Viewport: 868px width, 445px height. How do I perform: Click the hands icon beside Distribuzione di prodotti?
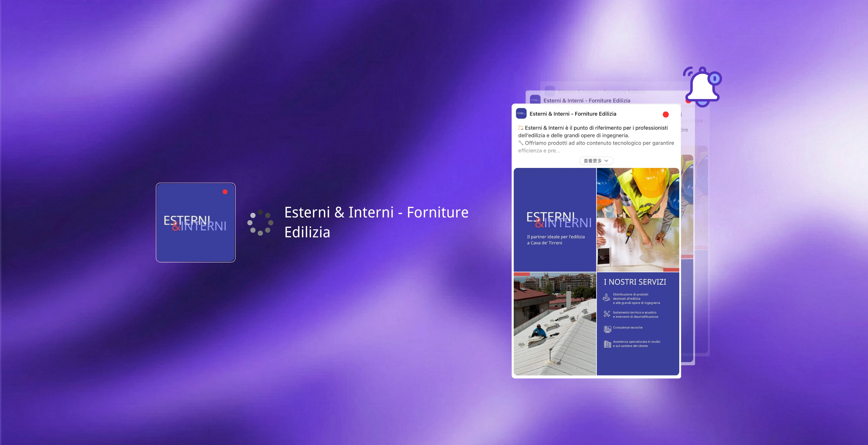[x=607, y=298]
